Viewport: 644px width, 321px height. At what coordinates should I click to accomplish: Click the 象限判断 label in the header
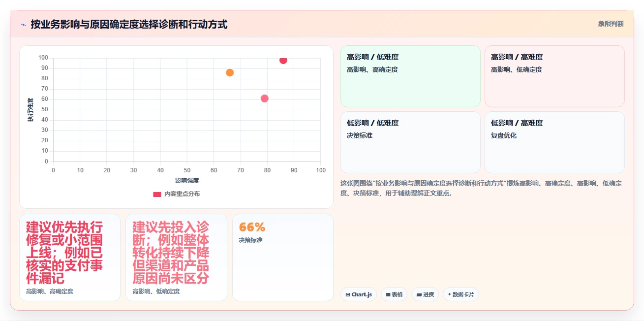pyautogui.click(x=611, y=24)
